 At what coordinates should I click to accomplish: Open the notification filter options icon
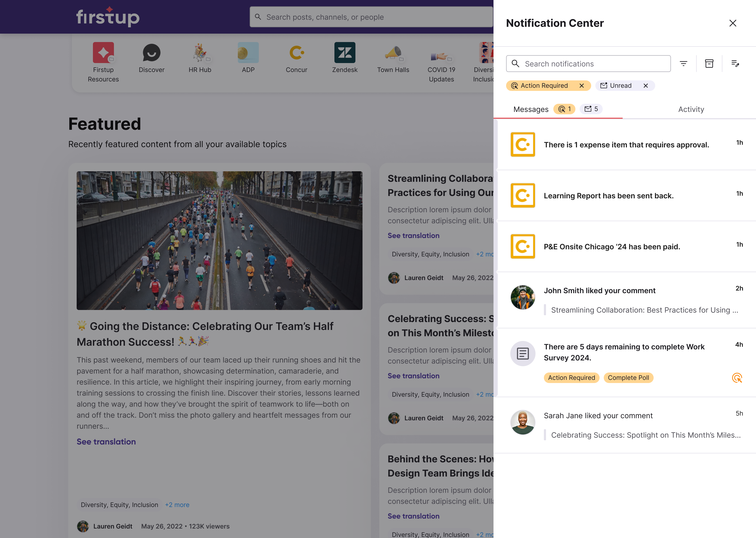click(x=683, y=64)
